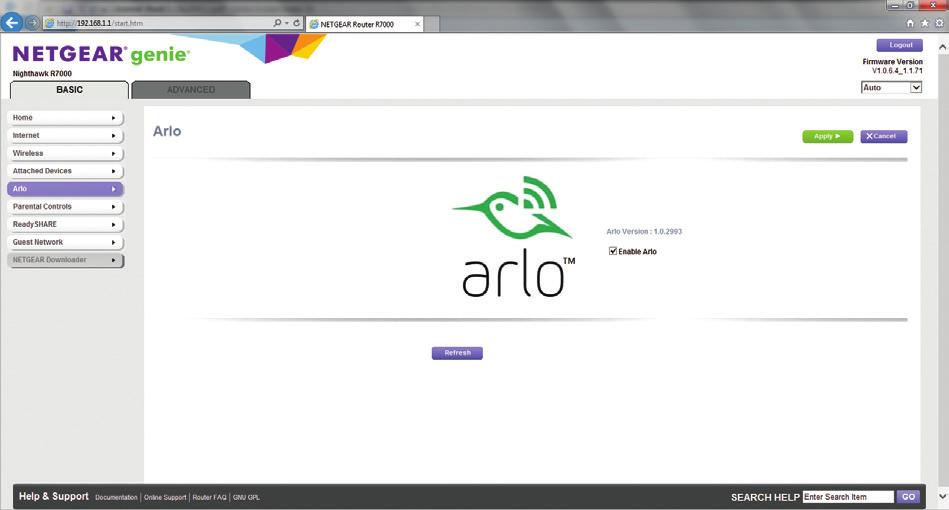Screen dimensions: 949x510
Task: Open Parental Controls in sidebar
Action: pyautogui.click(x=65, y=207)
